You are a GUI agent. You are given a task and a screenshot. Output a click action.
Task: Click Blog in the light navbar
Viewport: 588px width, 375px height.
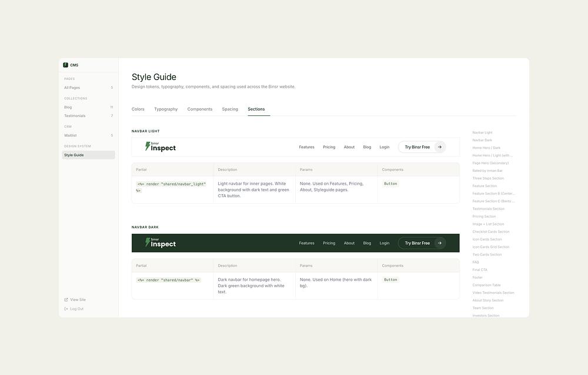[x=367, y=147]
